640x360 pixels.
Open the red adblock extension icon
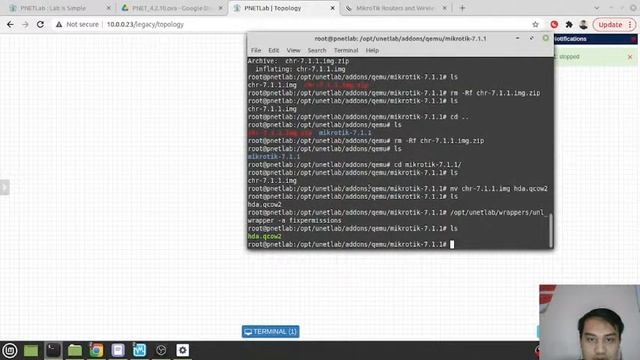(554, 24)
